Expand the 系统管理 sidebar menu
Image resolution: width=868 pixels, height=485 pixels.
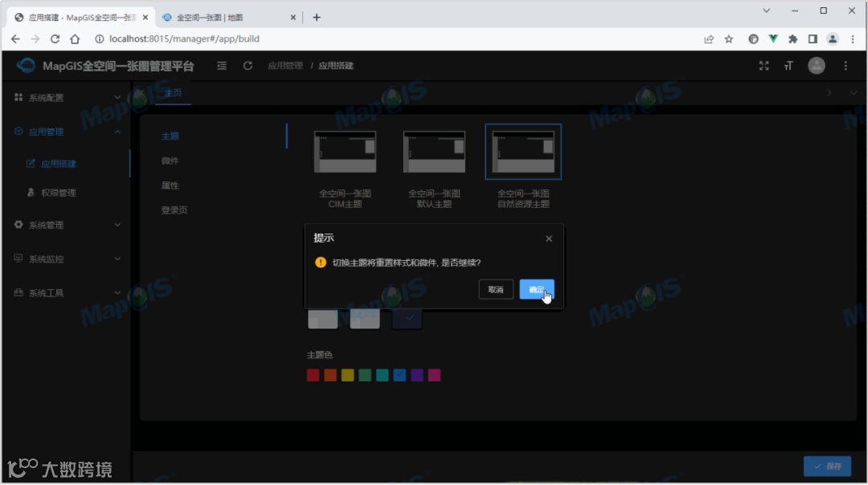coord(67,225)
